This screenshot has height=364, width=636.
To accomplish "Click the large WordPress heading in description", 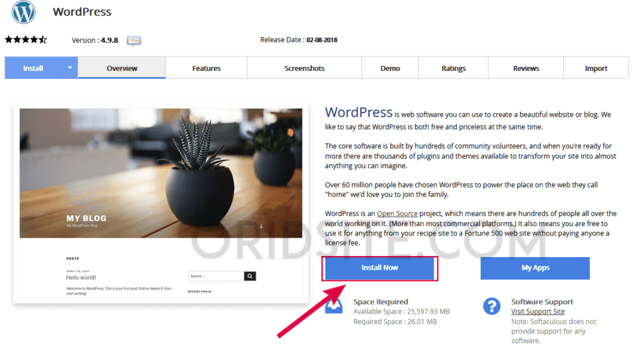I will point(358,112).
